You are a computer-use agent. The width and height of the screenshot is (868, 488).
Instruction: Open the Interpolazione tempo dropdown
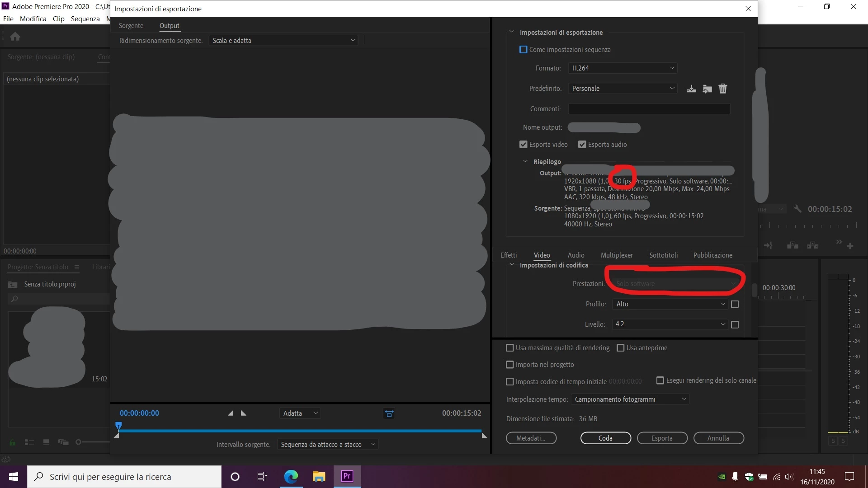coord(630,399)
